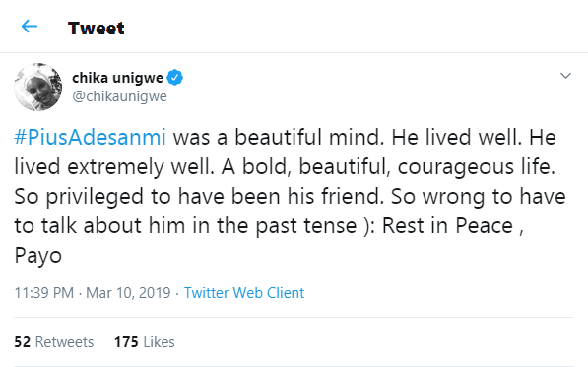Click the '):' sad emoticon in tweet

[369, 226]
